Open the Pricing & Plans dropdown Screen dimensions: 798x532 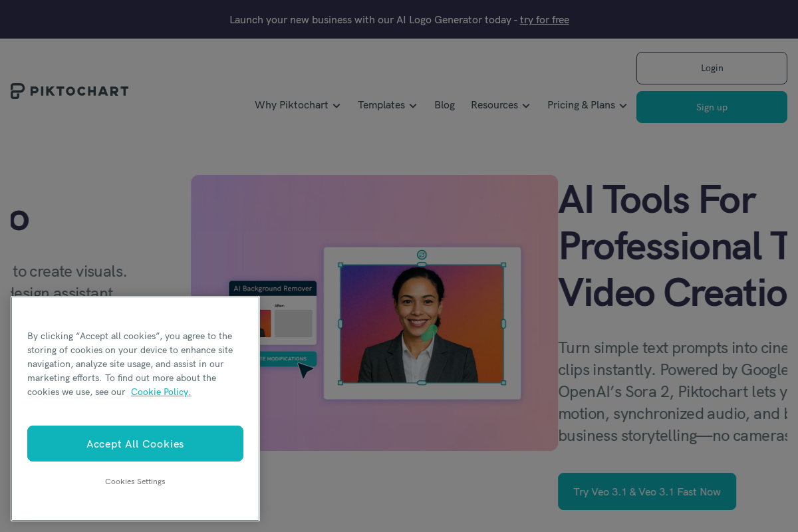point(581,105)
